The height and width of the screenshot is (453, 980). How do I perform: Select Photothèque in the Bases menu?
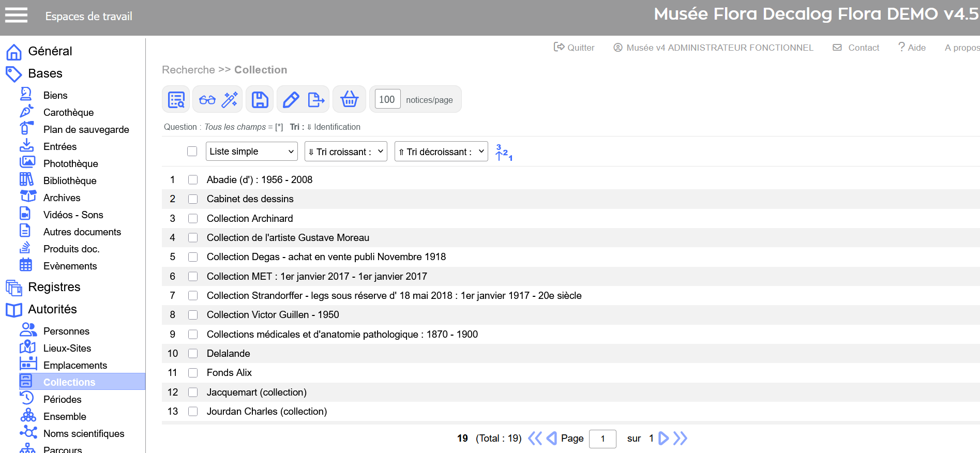point(70,163)
